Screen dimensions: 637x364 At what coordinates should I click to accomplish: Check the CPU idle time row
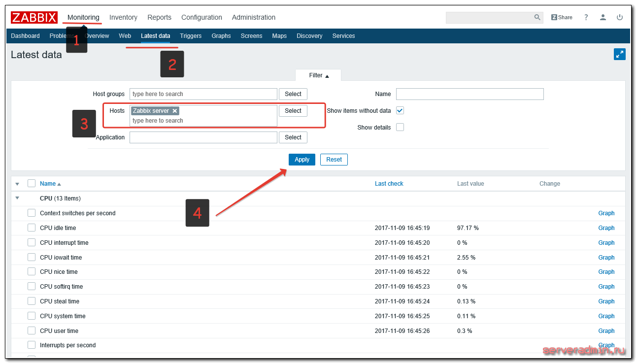32,228
